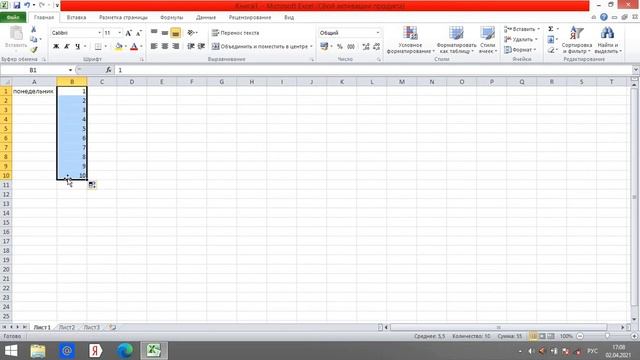Toggle center text alignment

point(165,46)
